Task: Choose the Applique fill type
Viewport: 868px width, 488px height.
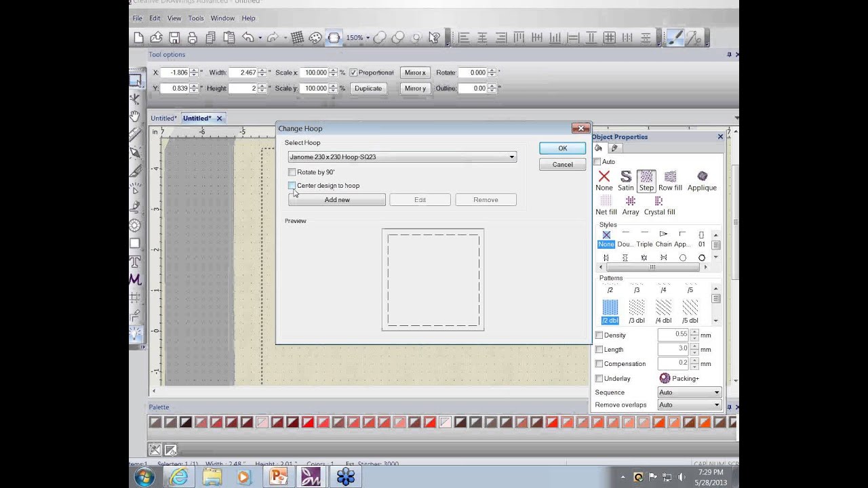Action: pos(702,181)
